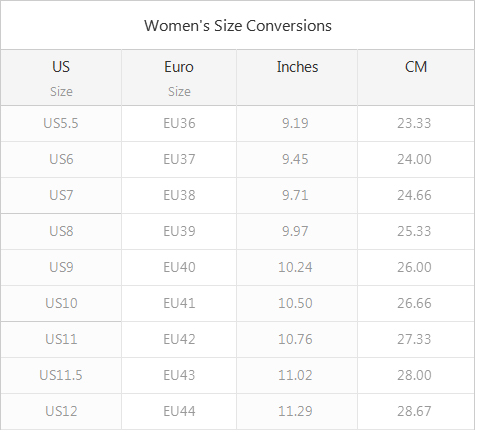Click the CM column header
477x432 pixels.
tap(416, 78)
